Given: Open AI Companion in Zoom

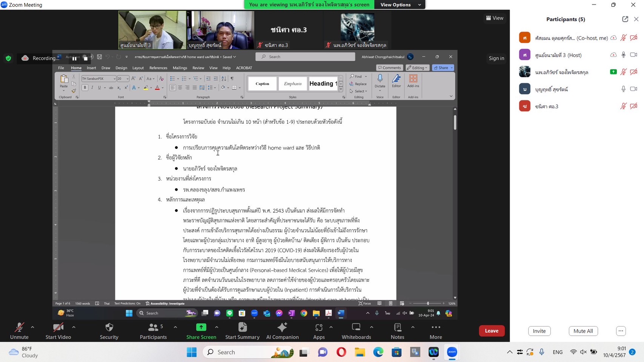Looking at the screenshot, I should [282, 331].
